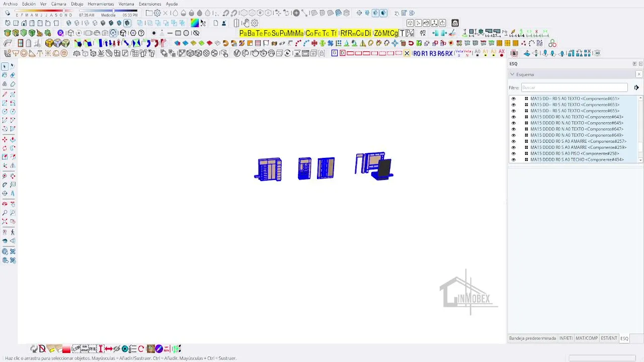Select the Zoom magnifier tool
Screen dimensions: 644x362
click(x=5, y=213)
